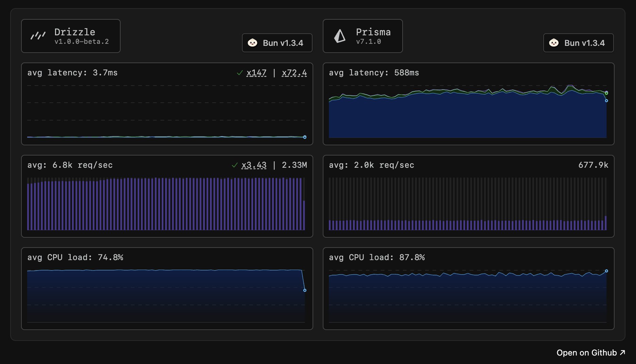
Task: Click the endpoint dot on Drizzle CPU chart
Action: [305, 290]
